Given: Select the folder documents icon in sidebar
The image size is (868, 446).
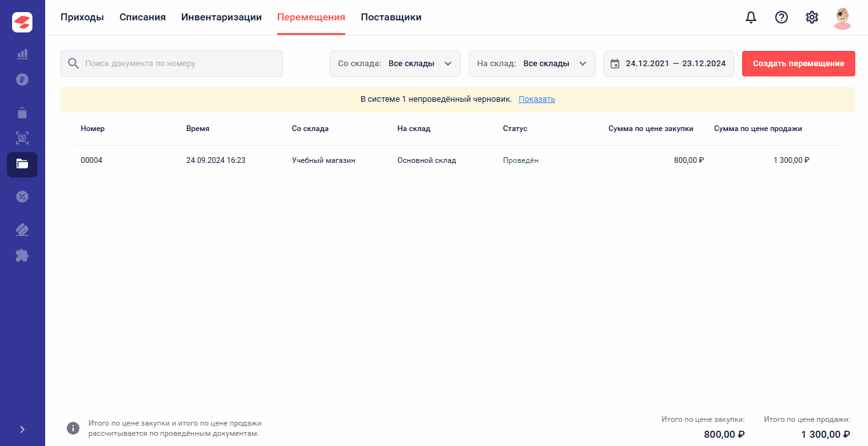Looking at the screenshot, I should (x=22, y=164).
